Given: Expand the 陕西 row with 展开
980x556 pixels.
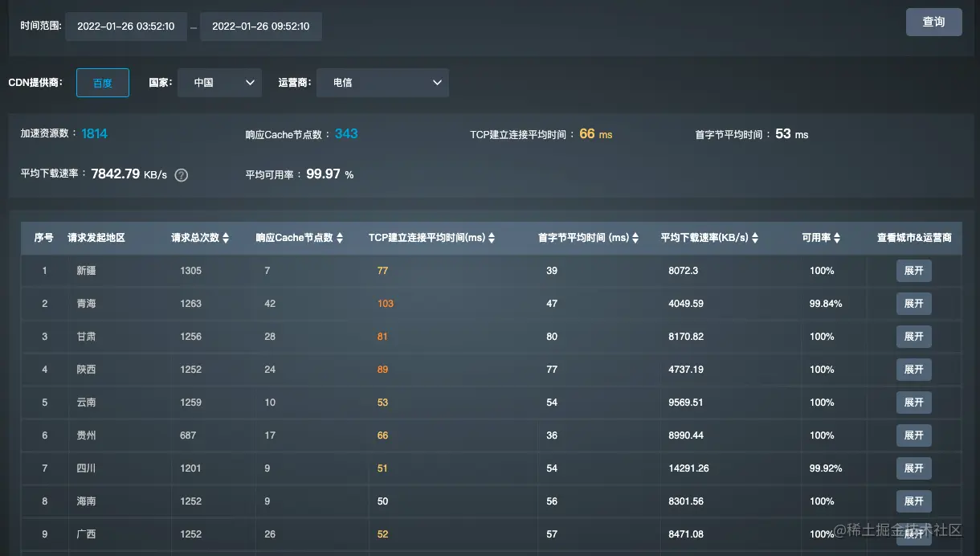Looking at the screenshot, I should point(914,370).
